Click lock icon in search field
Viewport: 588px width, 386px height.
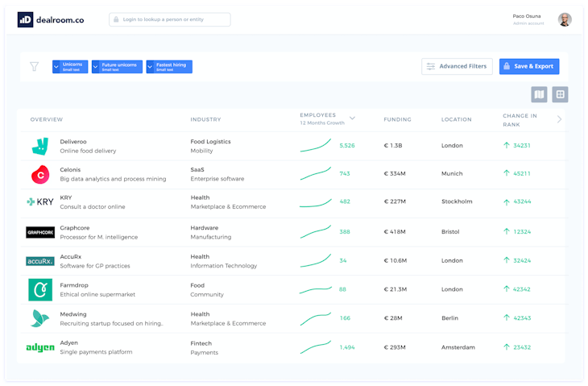coord(116,19)
